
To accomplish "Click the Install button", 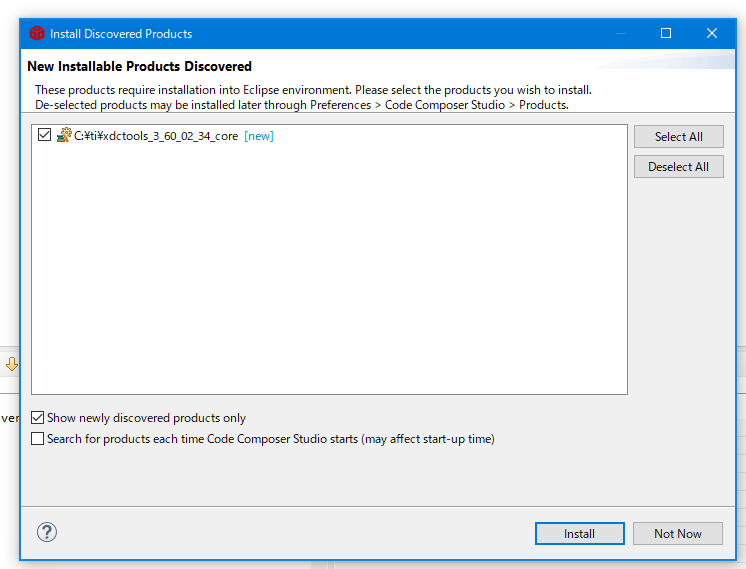I will coord(579,533).
